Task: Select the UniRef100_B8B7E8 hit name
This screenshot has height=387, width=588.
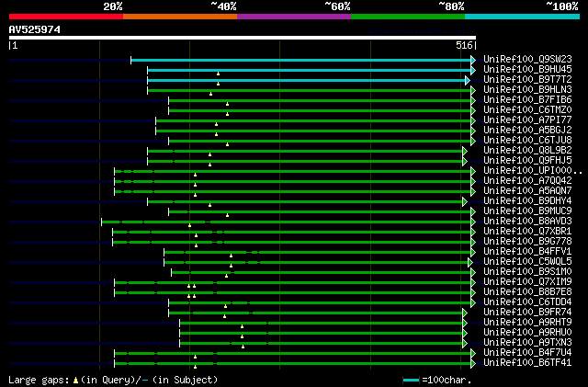Action: (x=527, y=292)
